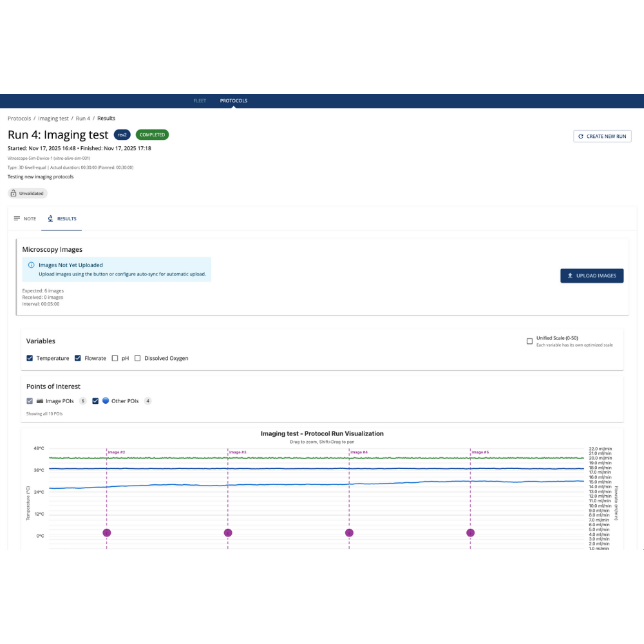The width and height of the screenshot is (644, 644).
Task: Disable the Flowrate variable checkbox
Action: pyautogui.click(x=78, y=358)
